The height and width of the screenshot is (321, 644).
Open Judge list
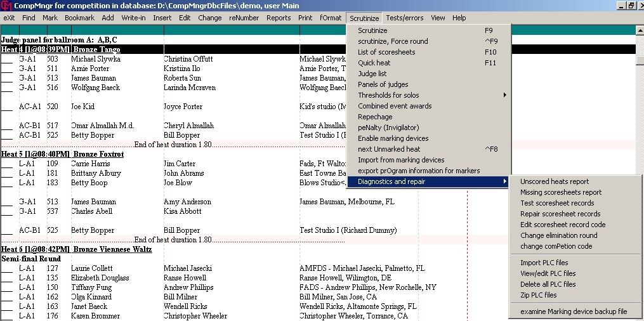pos(429,74)
